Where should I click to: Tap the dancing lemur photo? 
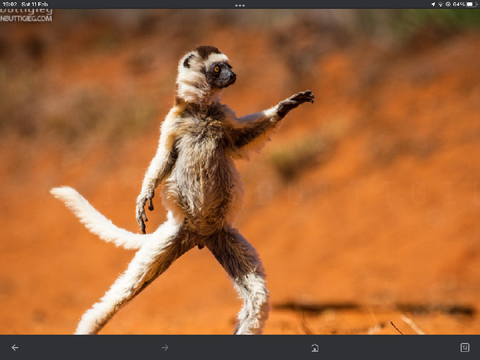coord(240,172)
